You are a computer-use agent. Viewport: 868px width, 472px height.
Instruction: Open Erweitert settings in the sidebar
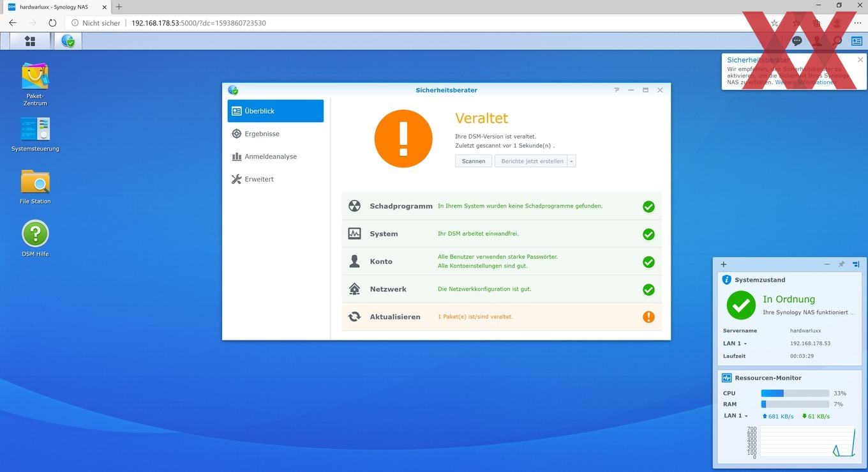pyautogui.click(x=275, y=179)
